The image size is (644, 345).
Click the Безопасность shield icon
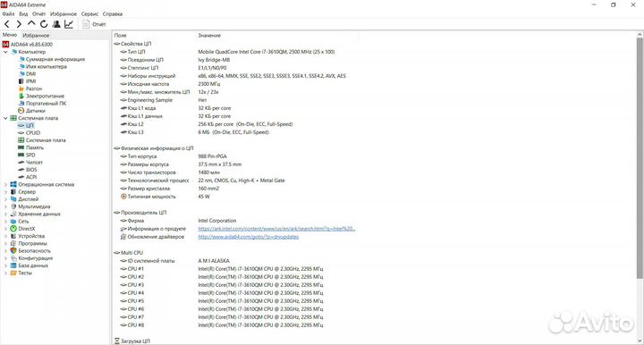tap(13, 250)
